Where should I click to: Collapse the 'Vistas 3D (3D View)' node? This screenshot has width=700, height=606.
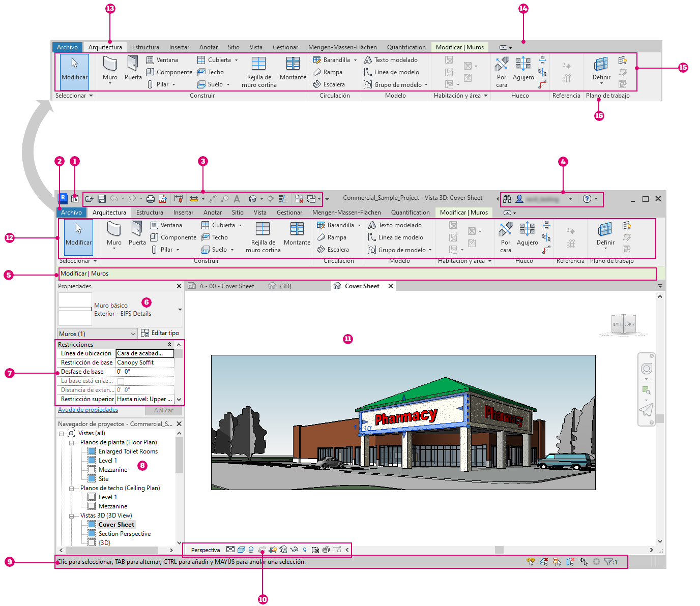(x=72, y=516)
